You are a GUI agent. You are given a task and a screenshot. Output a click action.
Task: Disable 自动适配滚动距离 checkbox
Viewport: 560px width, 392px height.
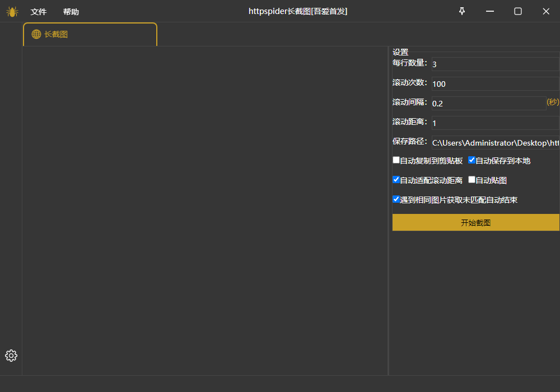(x=396, y=179)
